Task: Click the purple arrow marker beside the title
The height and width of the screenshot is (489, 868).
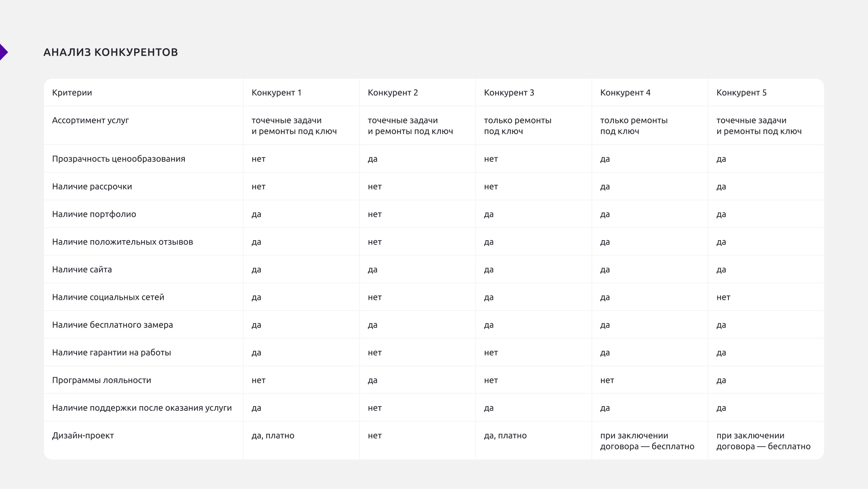Action: click(x=3, y=52)
